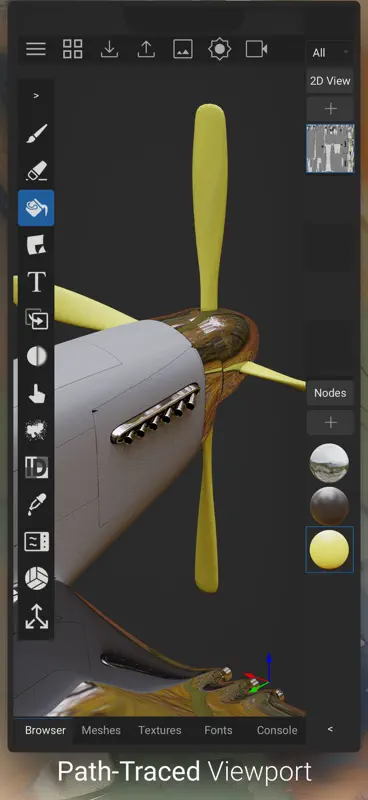Open the workspace grid icon
The height and width of the screenshot is (800, 368).
pyautogui.click(x=72, y=49)
